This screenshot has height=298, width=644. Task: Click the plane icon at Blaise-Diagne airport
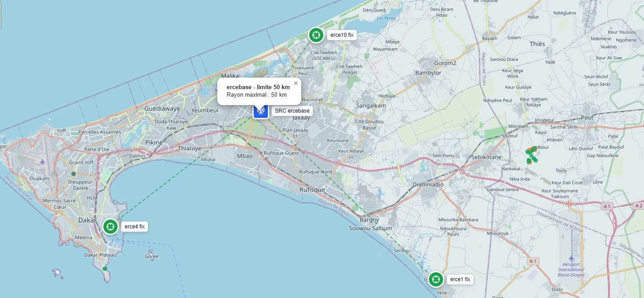[x=571, y=258]
